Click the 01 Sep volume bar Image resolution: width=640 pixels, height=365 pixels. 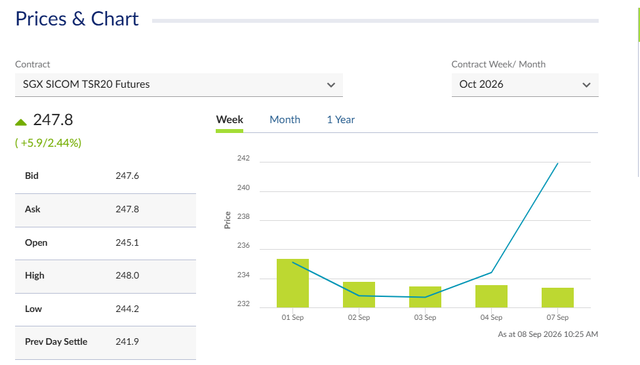(293, 283)
